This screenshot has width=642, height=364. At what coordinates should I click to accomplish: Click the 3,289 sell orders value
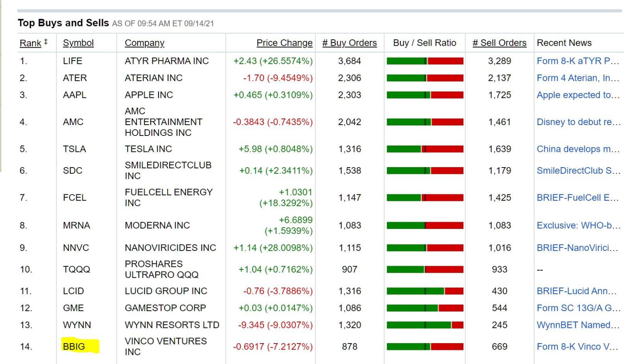[500, 61]
